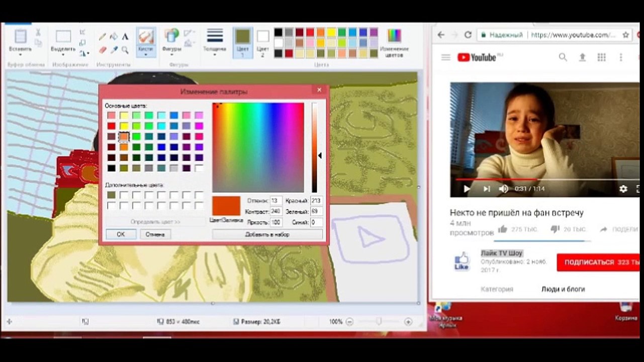The height and width of the screenshot is (362, 644).
Task: Click the Оттенок hue value field
Action: point(276,201)
